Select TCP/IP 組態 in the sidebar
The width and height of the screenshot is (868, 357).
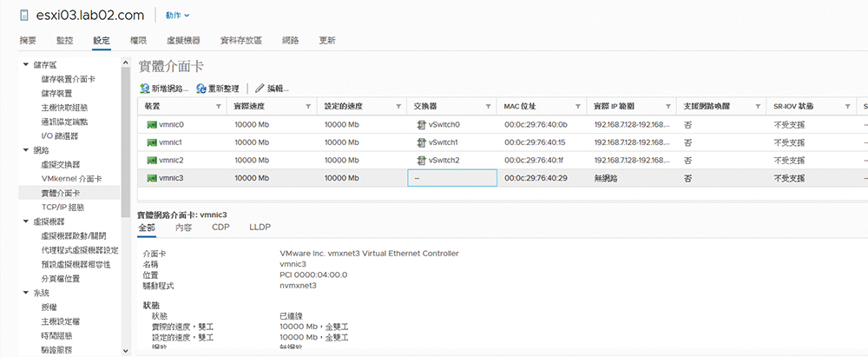(62, 208)
